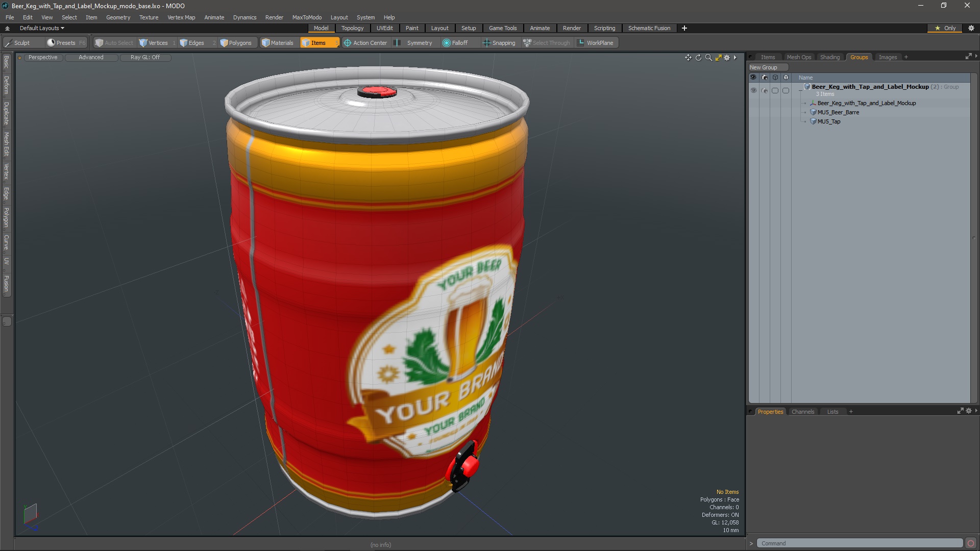Open the Action Center options
This screenshot has height=551, width=980.
pyautogui.click(x=365, y=43)
